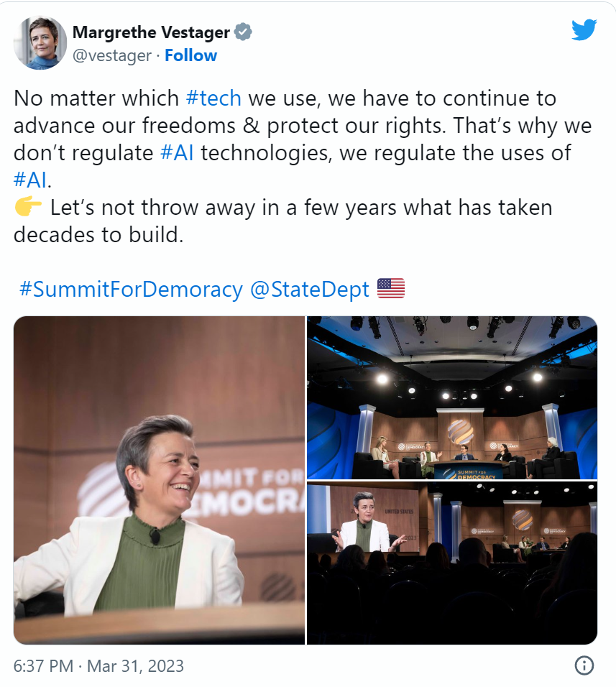Screen dimensions: 616x687
Task: Follow the @vestager account
Action: 190,55
